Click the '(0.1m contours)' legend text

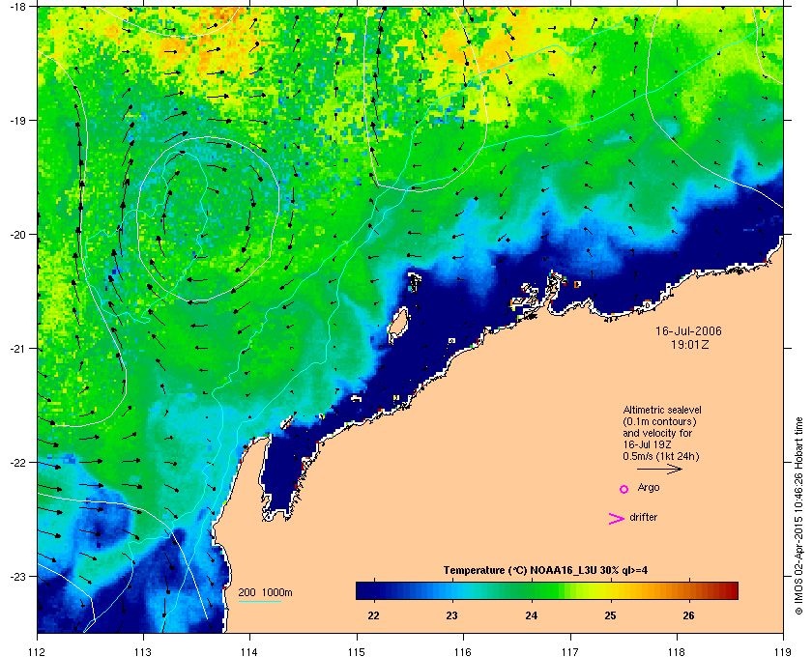tap(659, 421)
